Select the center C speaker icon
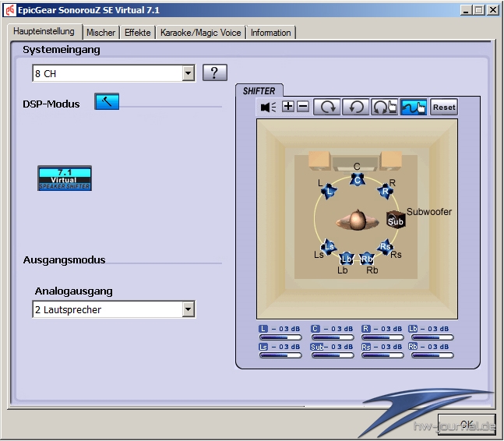The width and height of the screenshot is (504, 441). (358, 180)
